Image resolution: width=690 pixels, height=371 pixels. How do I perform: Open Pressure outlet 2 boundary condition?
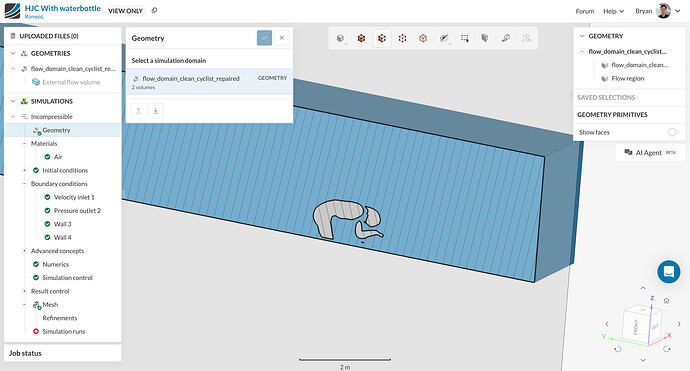[x=77, y=210]
